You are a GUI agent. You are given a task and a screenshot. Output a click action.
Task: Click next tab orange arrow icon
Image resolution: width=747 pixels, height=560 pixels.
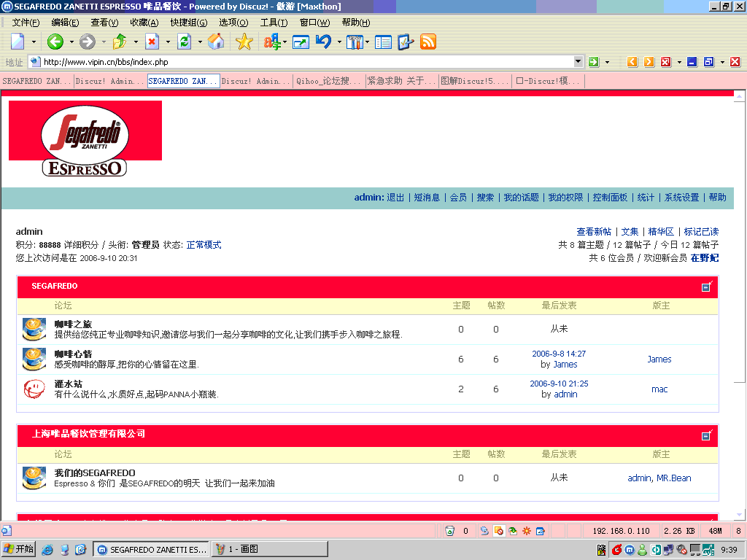649,62
